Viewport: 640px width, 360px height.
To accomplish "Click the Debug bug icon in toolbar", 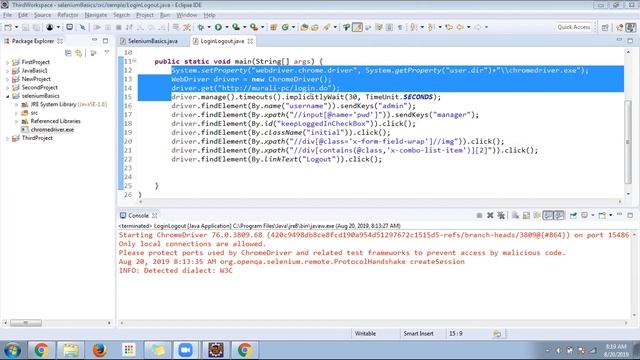I will pos(200,27).
